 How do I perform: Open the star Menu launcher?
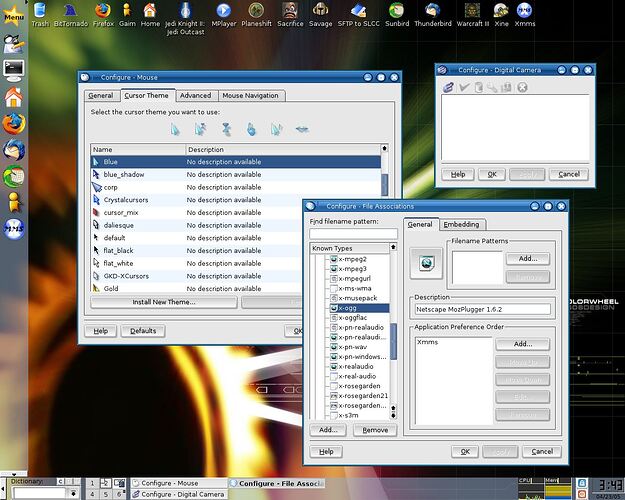14,16
